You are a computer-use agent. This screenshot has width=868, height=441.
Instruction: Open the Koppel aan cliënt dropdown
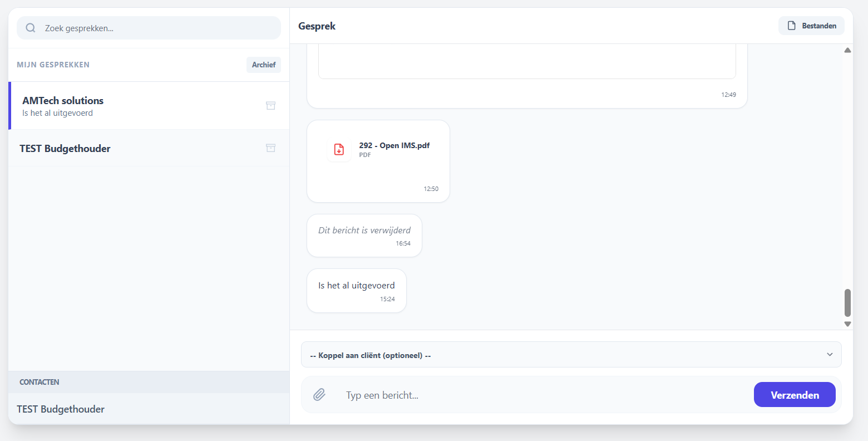(571, 354)
